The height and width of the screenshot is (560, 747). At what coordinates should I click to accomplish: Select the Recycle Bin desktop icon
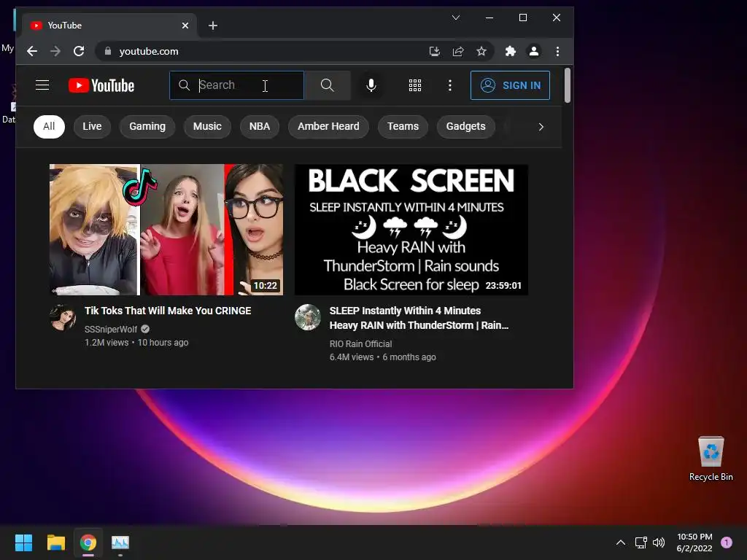coord(711,458)
